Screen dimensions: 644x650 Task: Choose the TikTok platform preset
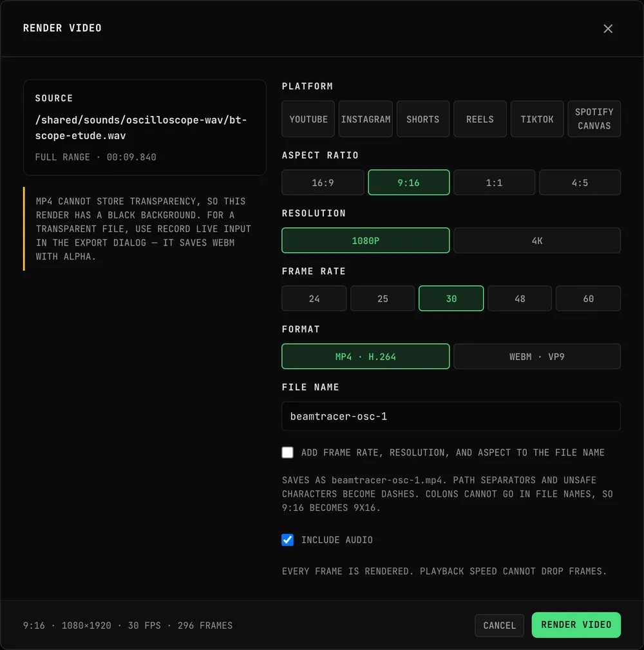pos(537,119)
